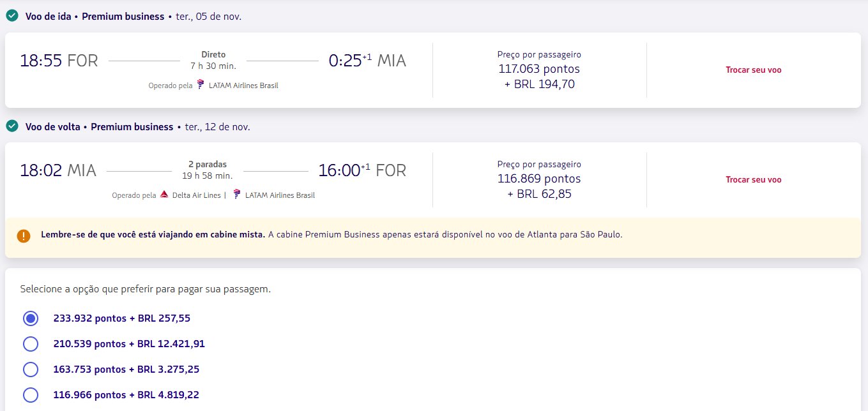Click Trocar seu voo for return flight

point(753,179)
